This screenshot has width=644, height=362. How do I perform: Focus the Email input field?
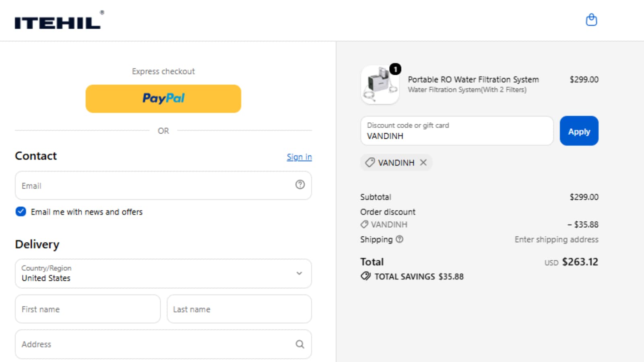[163, 185]
